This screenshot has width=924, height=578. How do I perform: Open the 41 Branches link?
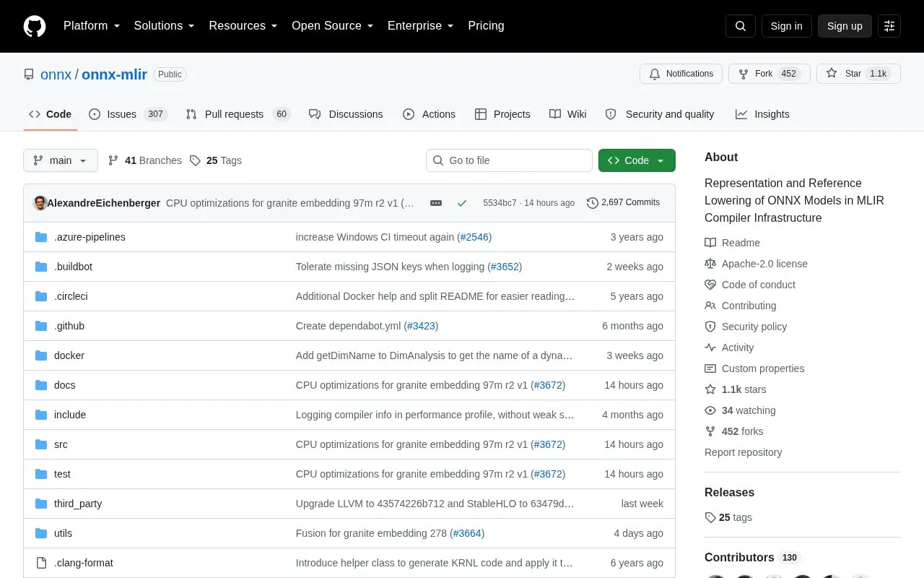coord(145,160)
